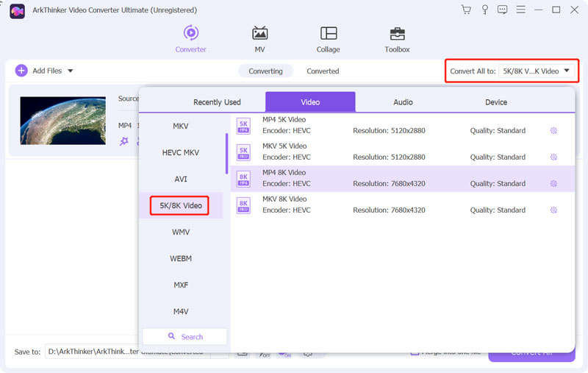Open the Convert All to format dropdown
Image resolution: width=588 pixels, height=373 pixels.
(537, 71)
